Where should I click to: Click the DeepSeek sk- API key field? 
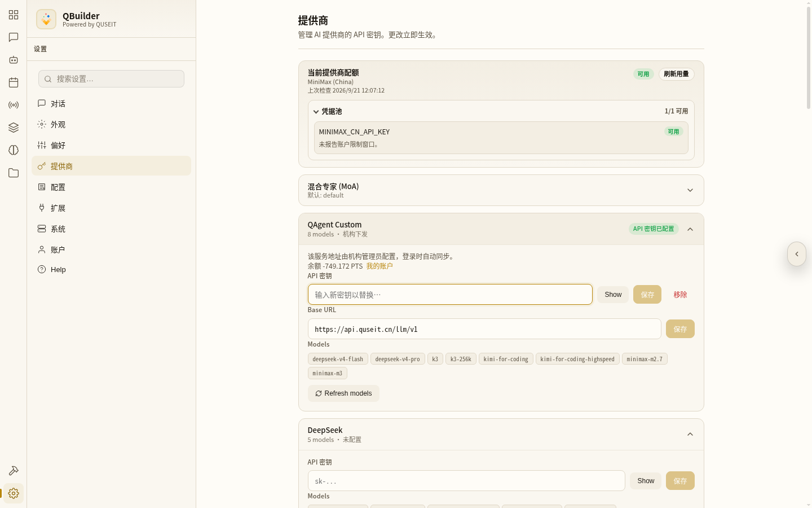click(x=466, y=481)
